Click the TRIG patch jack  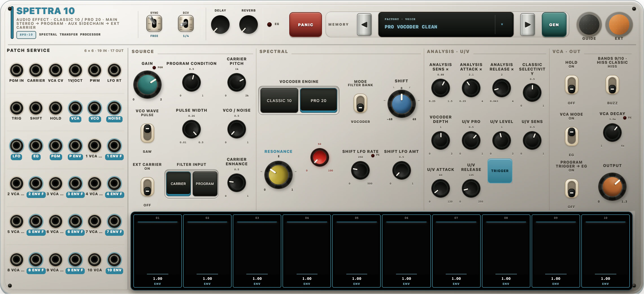click(x=16, y=108)
